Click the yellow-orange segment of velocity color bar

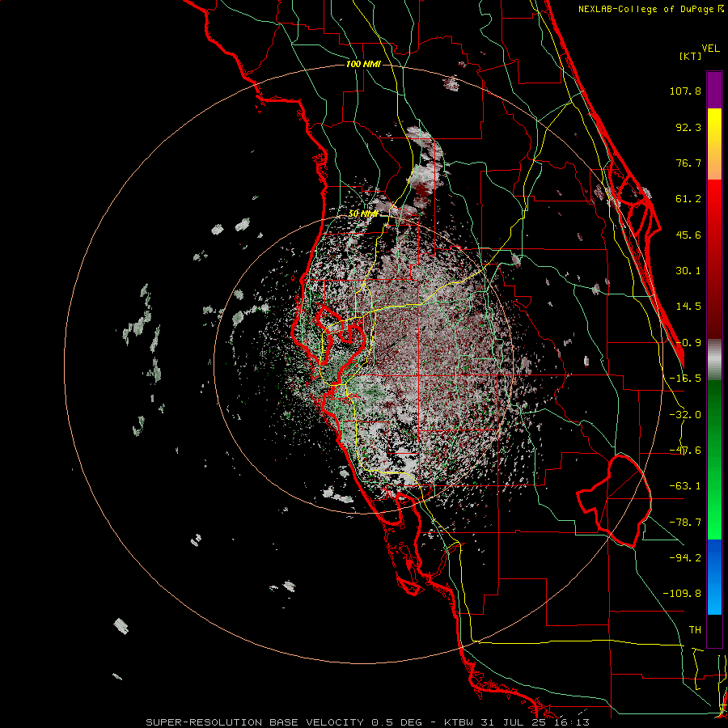714,144
